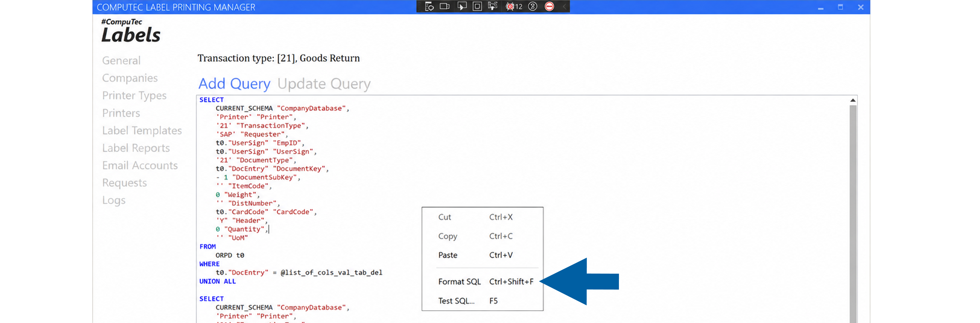Open the General section in the sidebar
Image resolution: width=980 pixels, height=323 pixels.
pyautogui.click(x=121, y=60)
